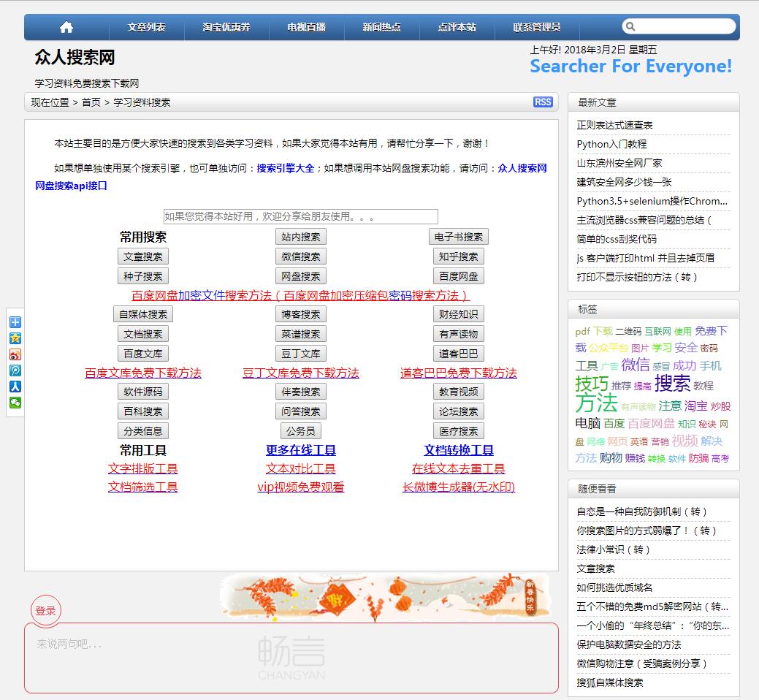This screenshot has width=759, height=700.
Task: Share to QQ Zone star icon
Action: point(15,338)
